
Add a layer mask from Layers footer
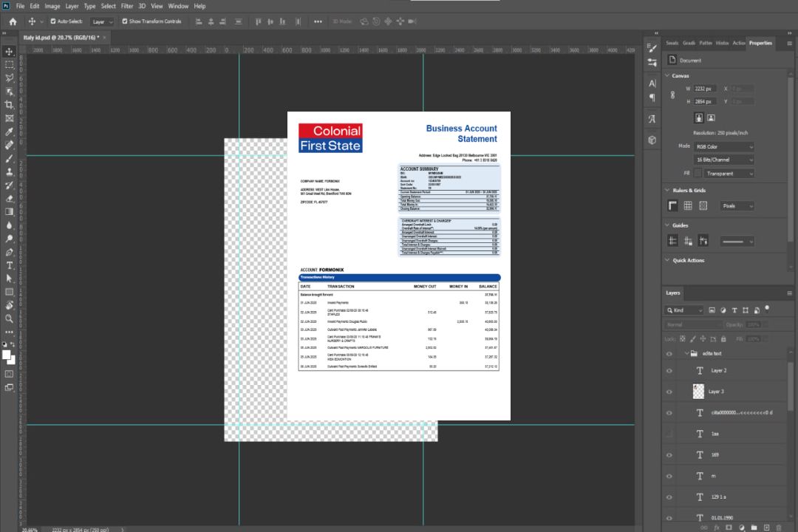tap(729, 528)
